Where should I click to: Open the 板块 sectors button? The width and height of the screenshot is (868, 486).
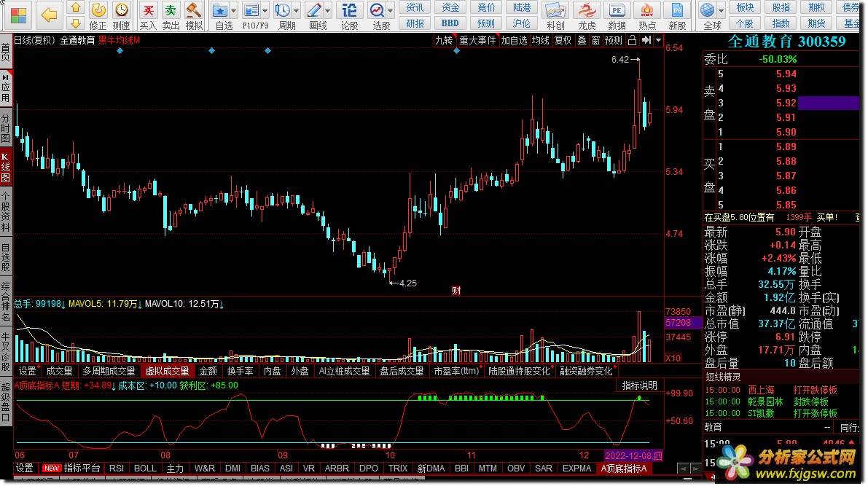745,7
